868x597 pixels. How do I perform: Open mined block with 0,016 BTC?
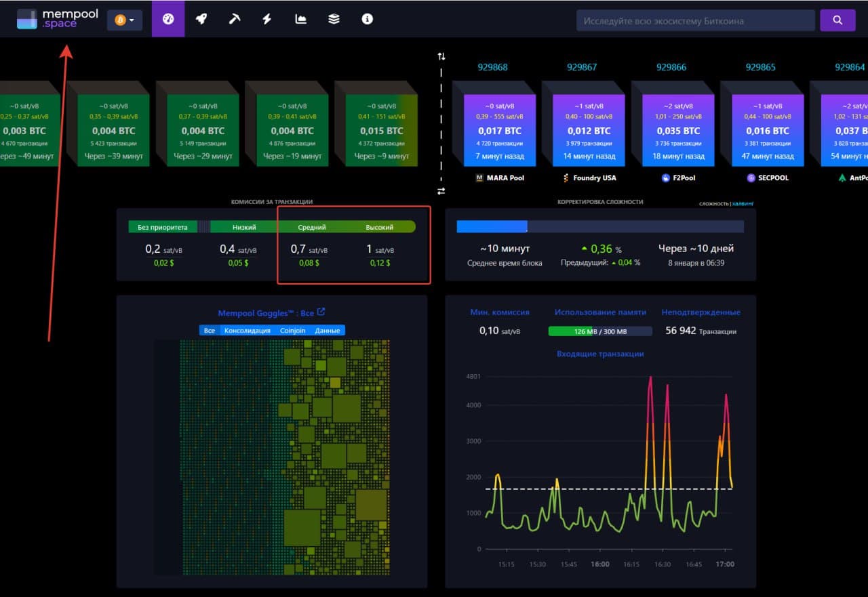pyautogui.click(x=768, y=130)
